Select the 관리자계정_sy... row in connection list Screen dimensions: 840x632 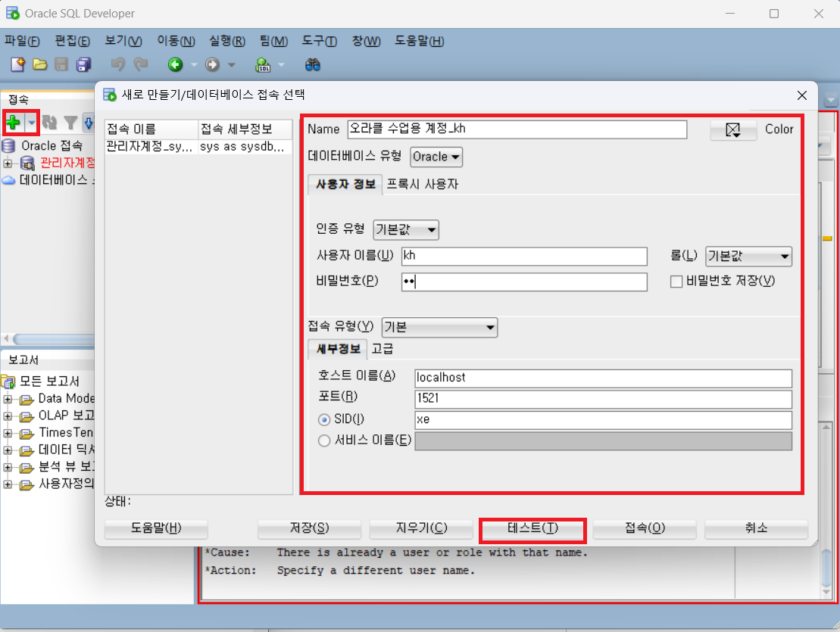pyautogui.click(x=198, y=147)
